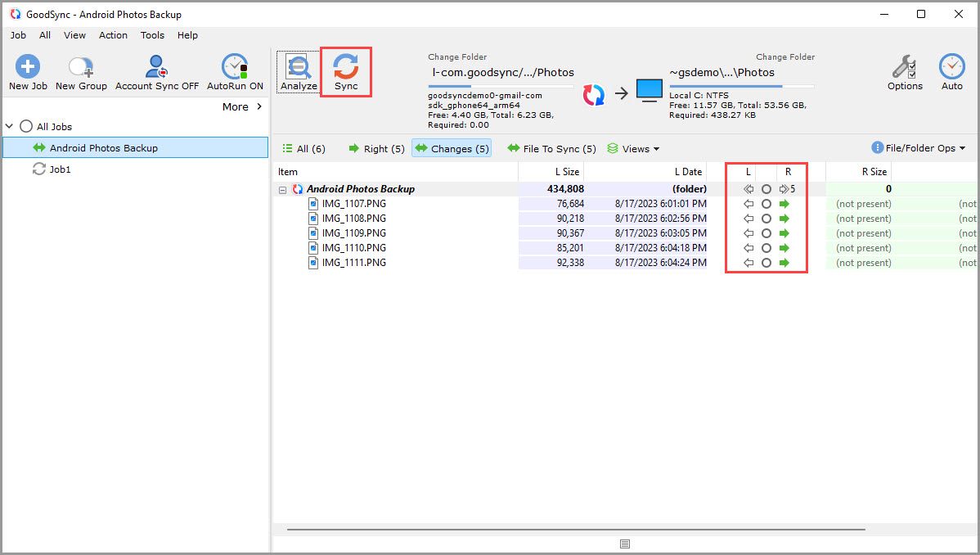Open the View menu
The height and width of the screenshot is (555, 980).
click(x=74, y=35)
